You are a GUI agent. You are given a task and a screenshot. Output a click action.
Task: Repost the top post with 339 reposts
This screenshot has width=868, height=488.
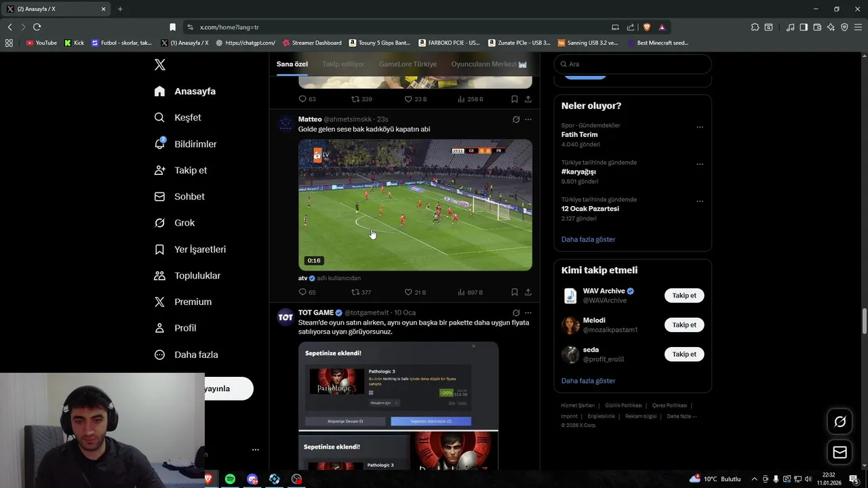(x=361, y=99)
